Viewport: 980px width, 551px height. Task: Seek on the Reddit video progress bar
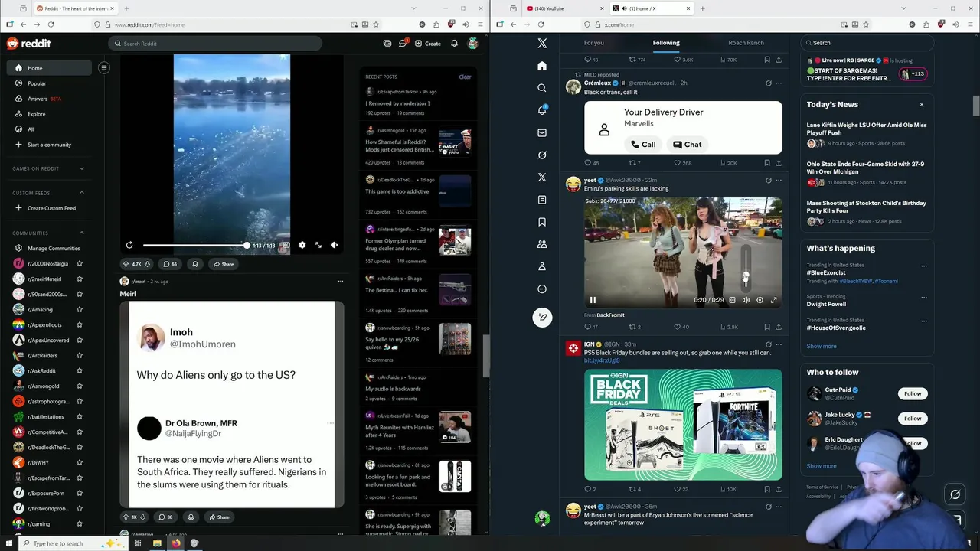coord(195,246)
